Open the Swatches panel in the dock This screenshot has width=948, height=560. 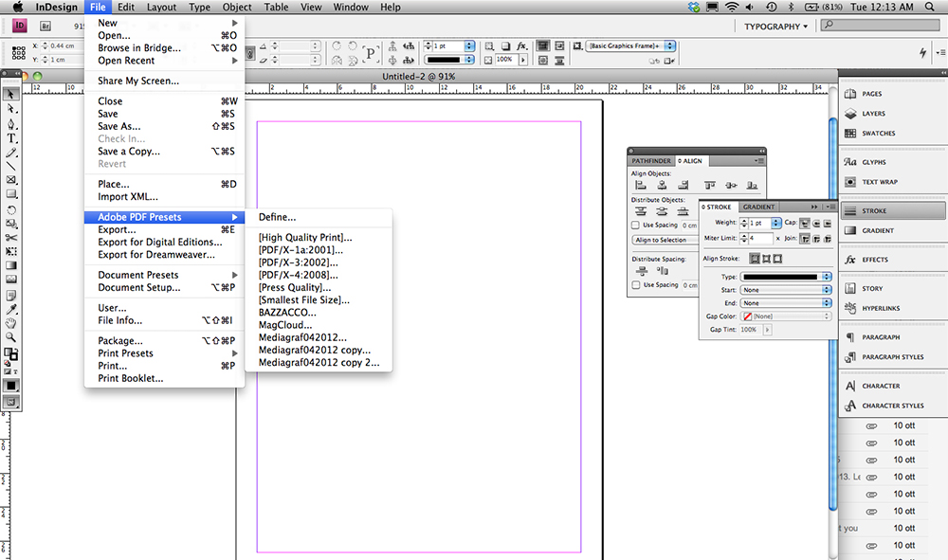[x=878, y=133]
